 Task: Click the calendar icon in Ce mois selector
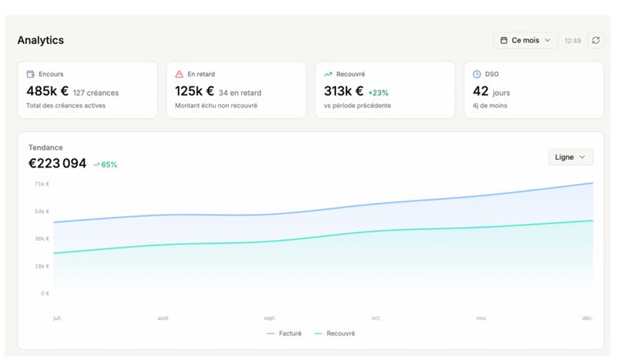click(504, 40)
